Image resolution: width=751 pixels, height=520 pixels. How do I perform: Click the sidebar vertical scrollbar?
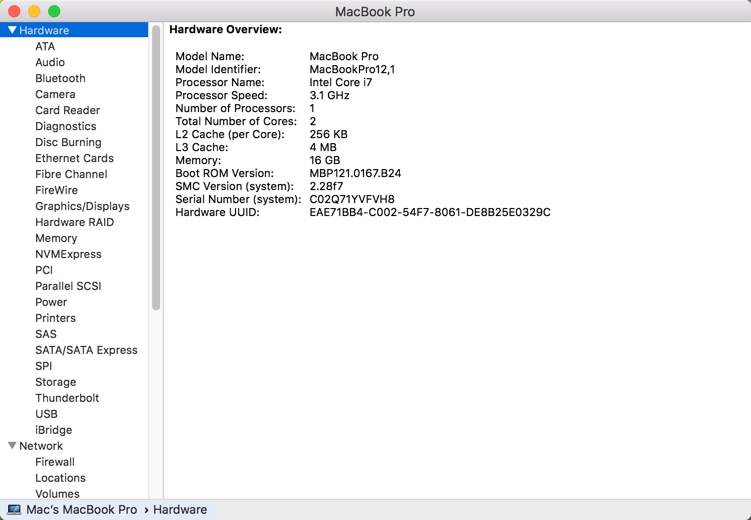coord(156,170)
